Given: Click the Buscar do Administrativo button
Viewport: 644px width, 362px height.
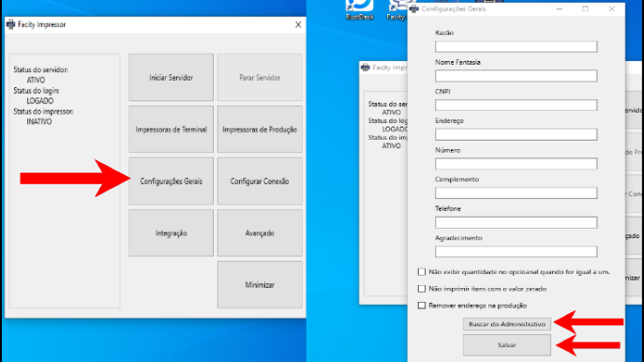Looking at the screenshot, I should [x=507, y=324].
